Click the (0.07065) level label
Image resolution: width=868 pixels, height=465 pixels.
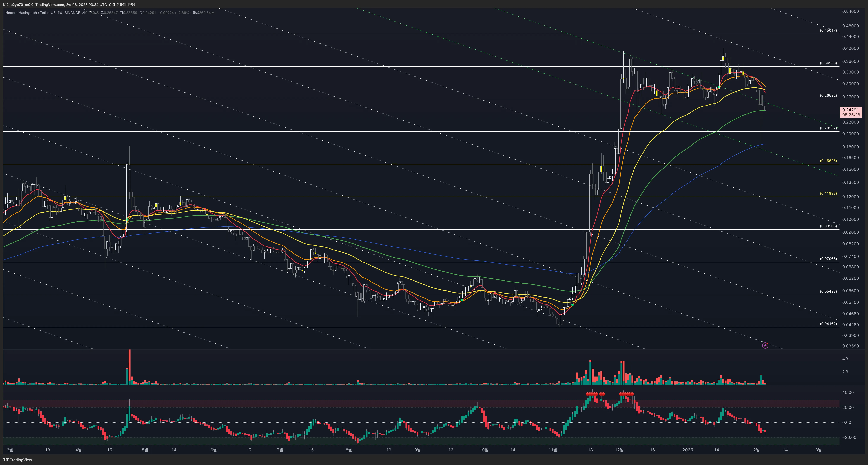[x=828, y=259]
